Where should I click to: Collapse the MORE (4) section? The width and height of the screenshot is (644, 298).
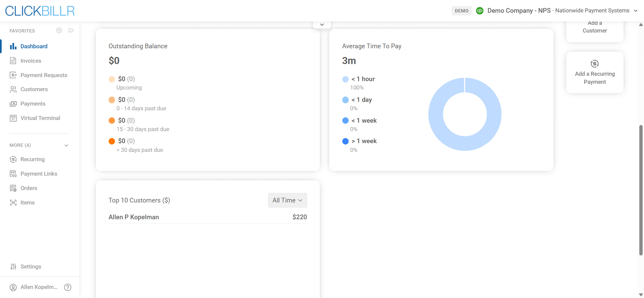(66, 145)
